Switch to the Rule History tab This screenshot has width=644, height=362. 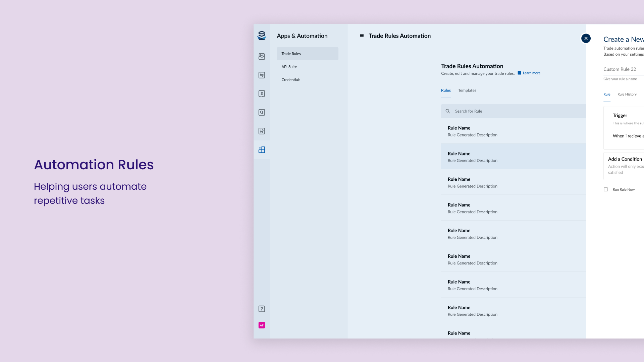coord(627,95)
